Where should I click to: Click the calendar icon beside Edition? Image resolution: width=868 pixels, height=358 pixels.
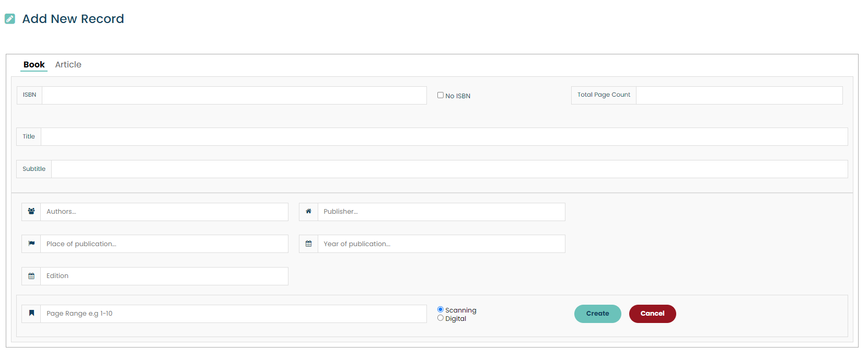(x=31, y=276)
